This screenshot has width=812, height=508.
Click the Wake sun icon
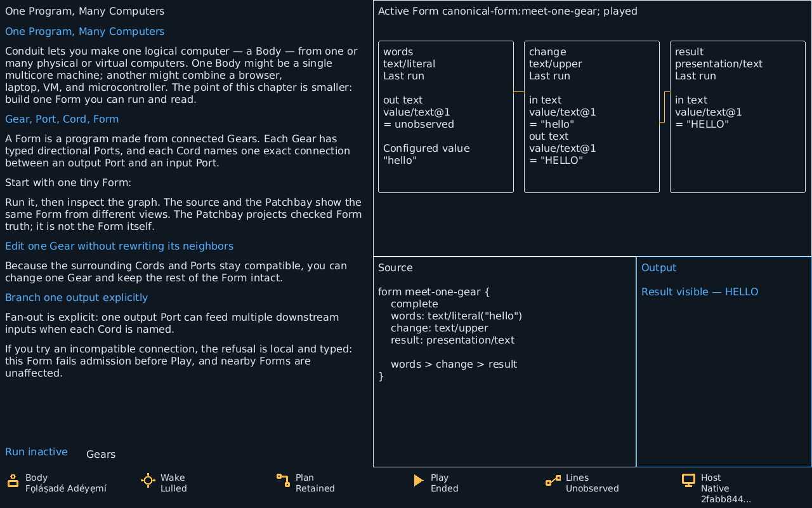point(148,481)
